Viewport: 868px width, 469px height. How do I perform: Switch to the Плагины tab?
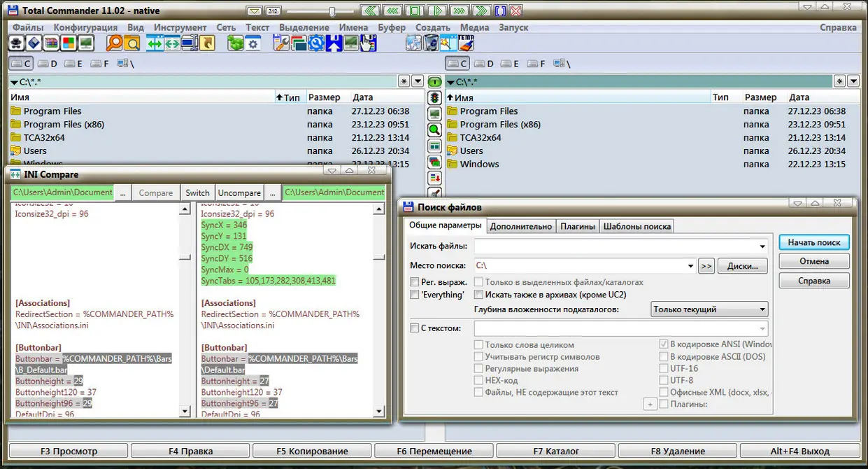578,226
